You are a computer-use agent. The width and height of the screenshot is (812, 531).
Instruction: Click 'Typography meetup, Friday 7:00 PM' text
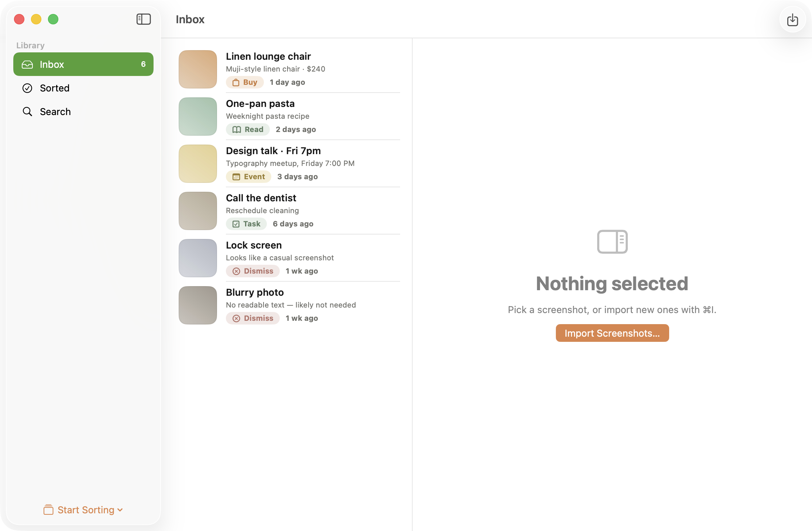290,163
